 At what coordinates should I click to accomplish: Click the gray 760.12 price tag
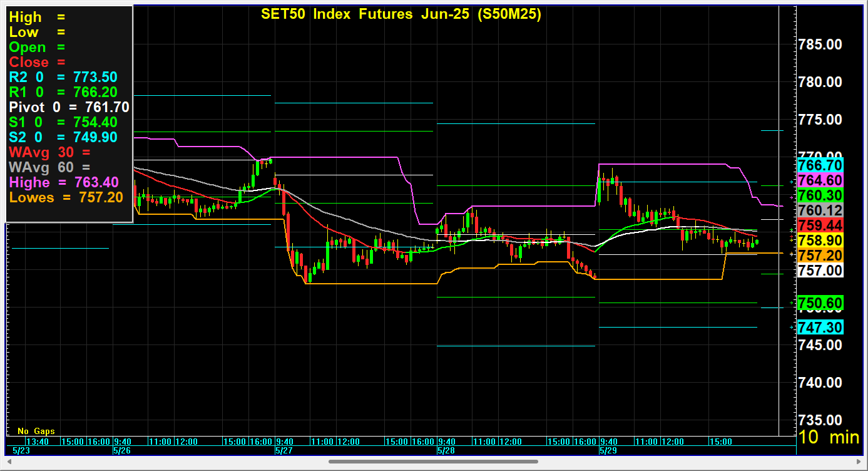pos(820,210)
